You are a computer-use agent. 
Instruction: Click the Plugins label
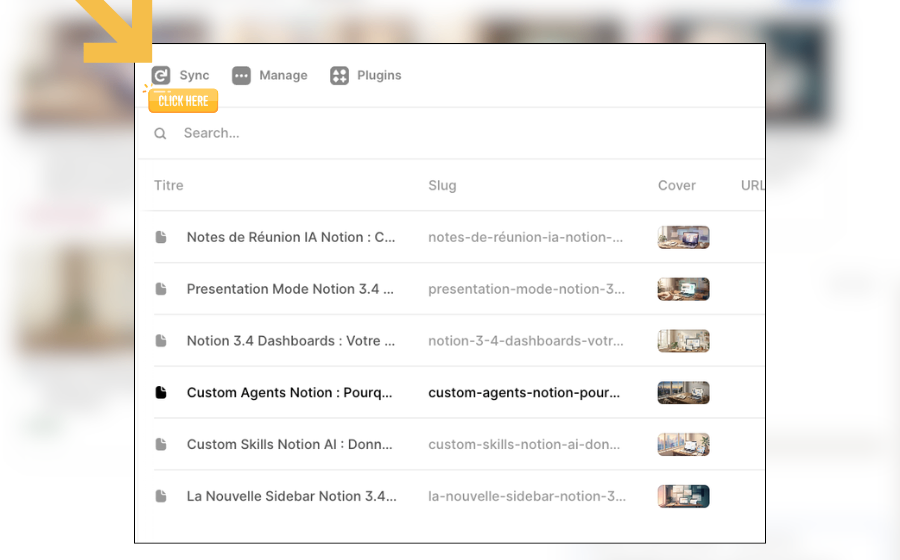tap(379, 75)
